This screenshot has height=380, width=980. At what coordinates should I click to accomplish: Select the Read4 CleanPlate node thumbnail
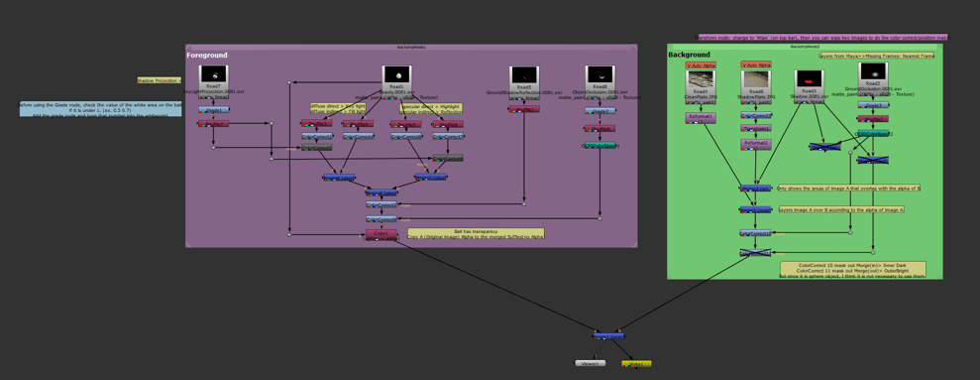point(701,79)
